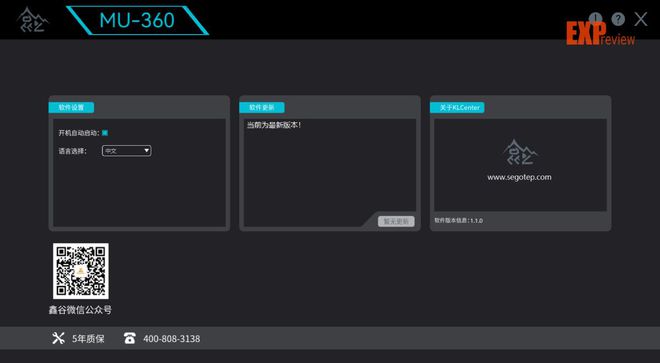
Task: Click the Segotep mountain logo at top-left
Action: (32, 20)
